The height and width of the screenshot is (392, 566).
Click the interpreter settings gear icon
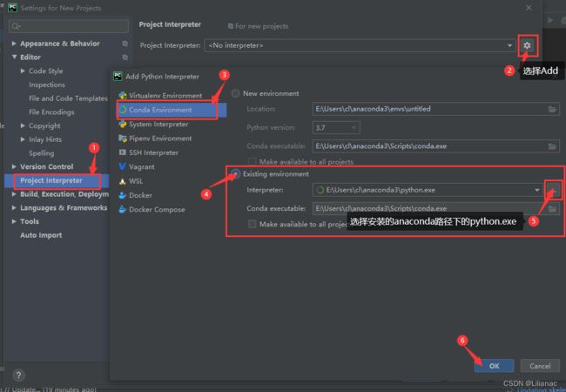pyautogui.click(x=527, y=45)
